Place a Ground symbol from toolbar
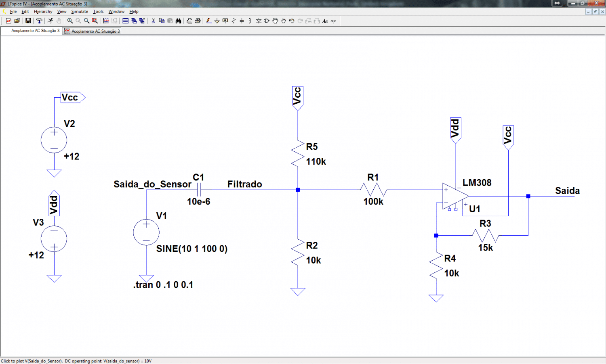The image size is (606, 364). point(217,21)
